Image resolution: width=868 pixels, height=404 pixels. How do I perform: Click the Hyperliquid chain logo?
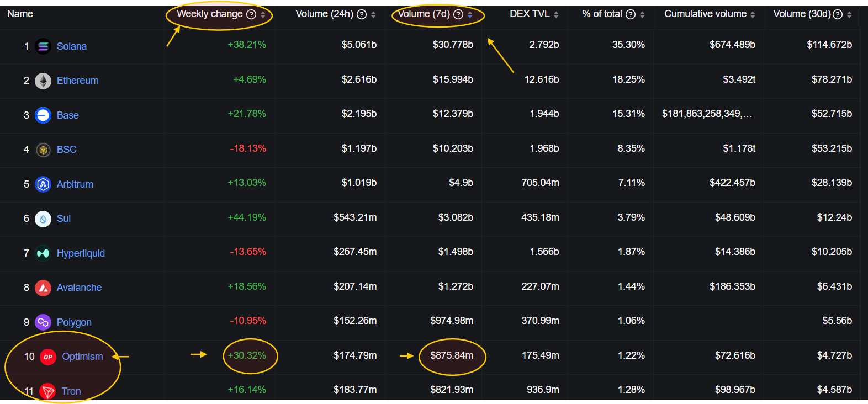point(43,253)
